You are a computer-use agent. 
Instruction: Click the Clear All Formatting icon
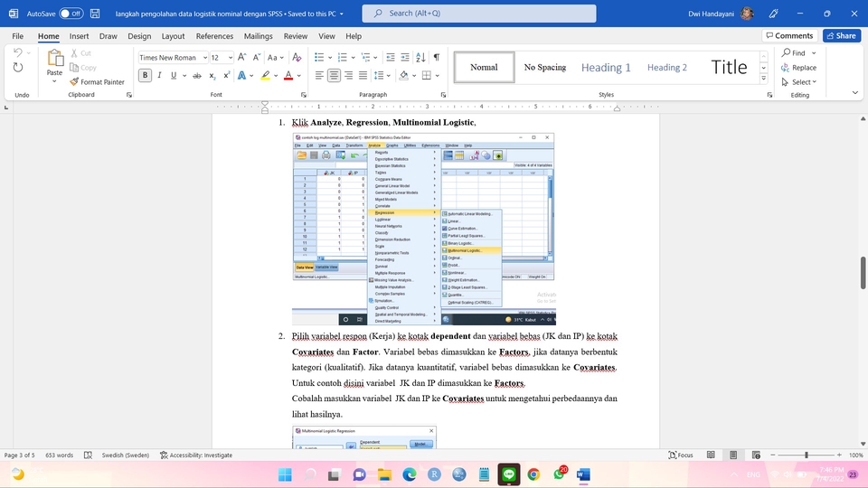[297, 58]
